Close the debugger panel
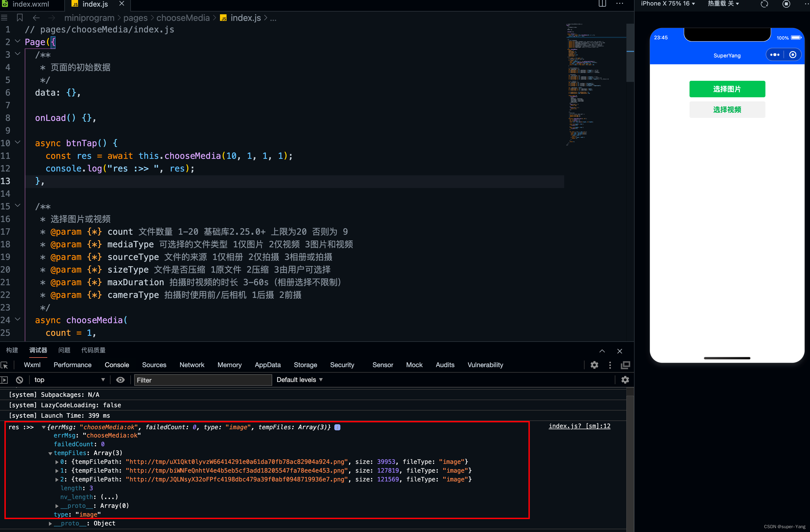 pos(620,351)
